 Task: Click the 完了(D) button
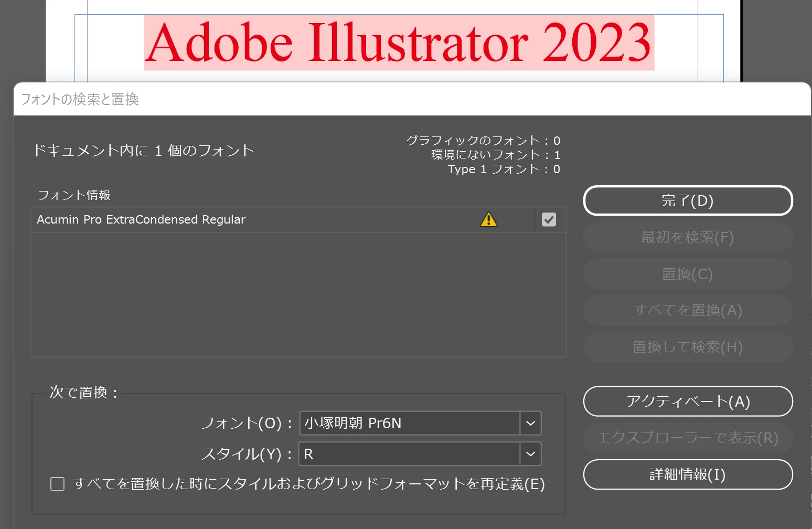[x=688, y=200]
